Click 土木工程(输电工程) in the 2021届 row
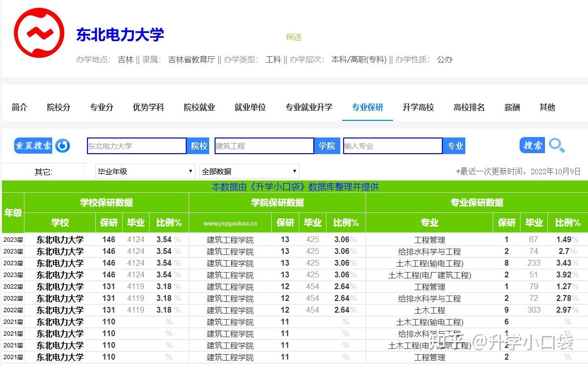Image resolution: width=588 pixels, height=366 pixels. pyautogui.click(x=430, y=322)
